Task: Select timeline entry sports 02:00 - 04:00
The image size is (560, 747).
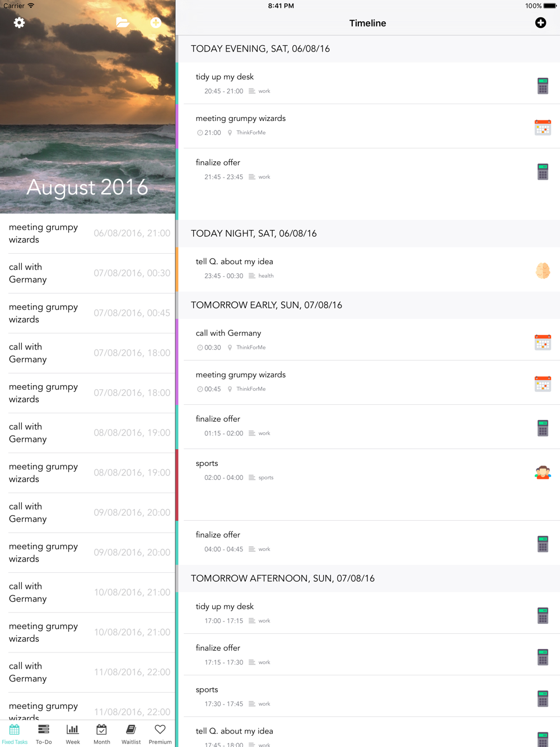Action: click(368, 485)
